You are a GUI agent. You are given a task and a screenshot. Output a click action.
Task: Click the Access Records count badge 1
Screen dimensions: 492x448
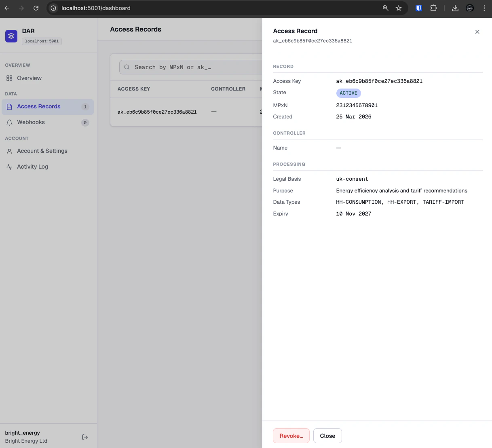click(x=85, y=107)
